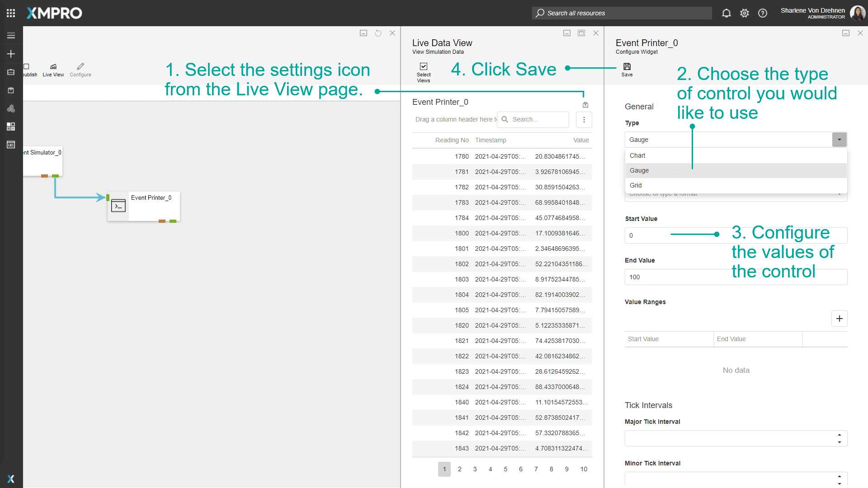The image size is (868, 488).
Task: Open the kebab menu next to Search
Action: [584, 119]
